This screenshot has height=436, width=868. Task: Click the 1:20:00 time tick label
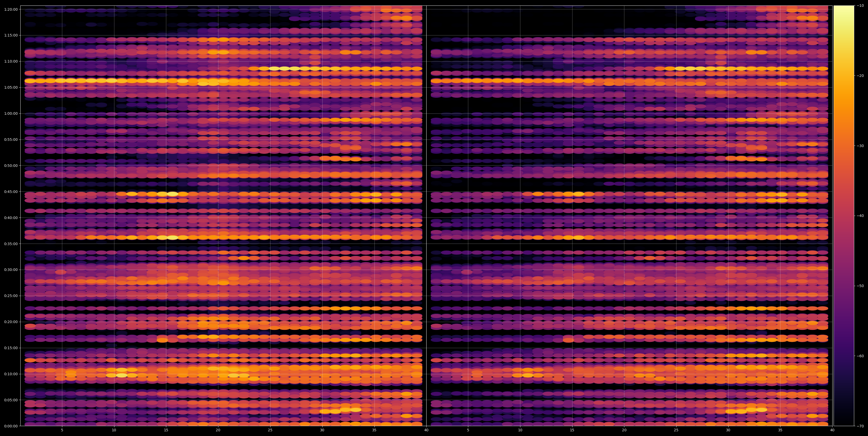click(x=11, y=9)
